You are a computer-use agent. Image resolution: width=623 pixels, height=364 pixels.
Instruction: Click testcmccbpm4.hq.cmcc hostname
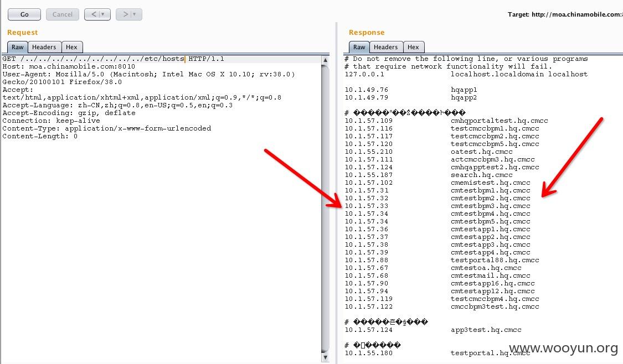[495, 299]
